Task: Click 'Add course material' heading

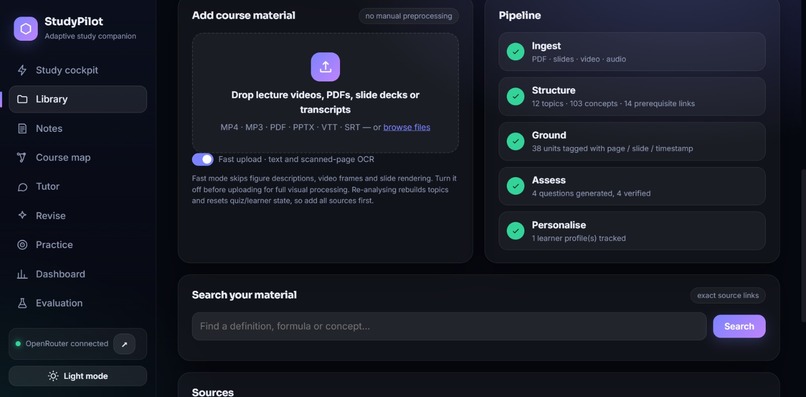Action: [x=244, y=15]
